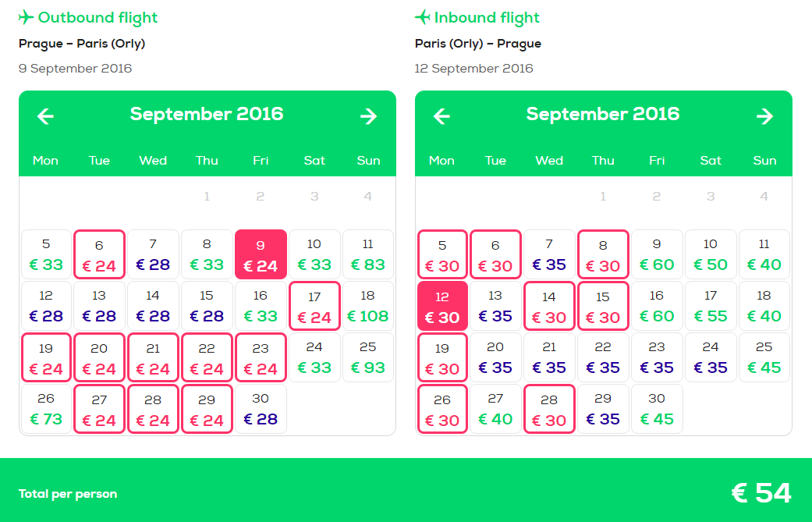The width and height of the screenshot is (812, 522).
Task: Select inbound 5 September for €30
Action: click(442, 255)
